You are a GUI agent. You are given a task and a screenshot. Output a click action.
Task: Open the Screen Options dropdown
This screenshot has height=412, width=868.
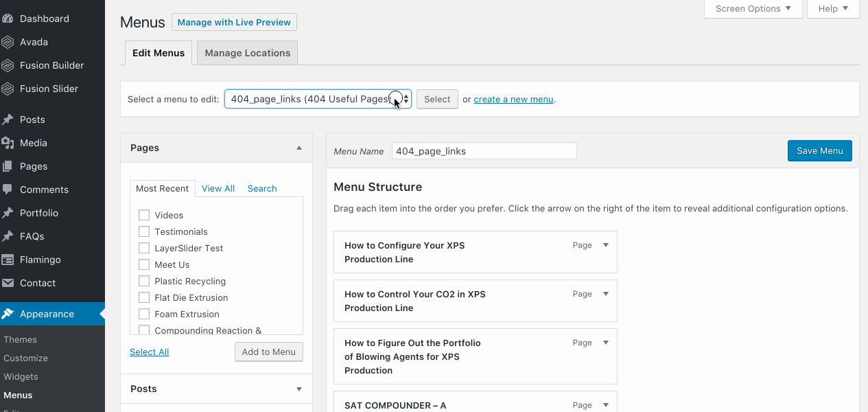pos(753,9)
